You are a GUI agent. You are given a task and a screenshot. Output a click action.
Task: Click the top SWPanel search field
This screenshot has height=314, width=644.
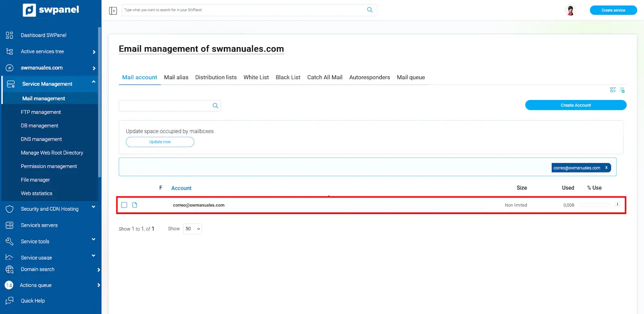pyautogui.click(x=249, y=10)
